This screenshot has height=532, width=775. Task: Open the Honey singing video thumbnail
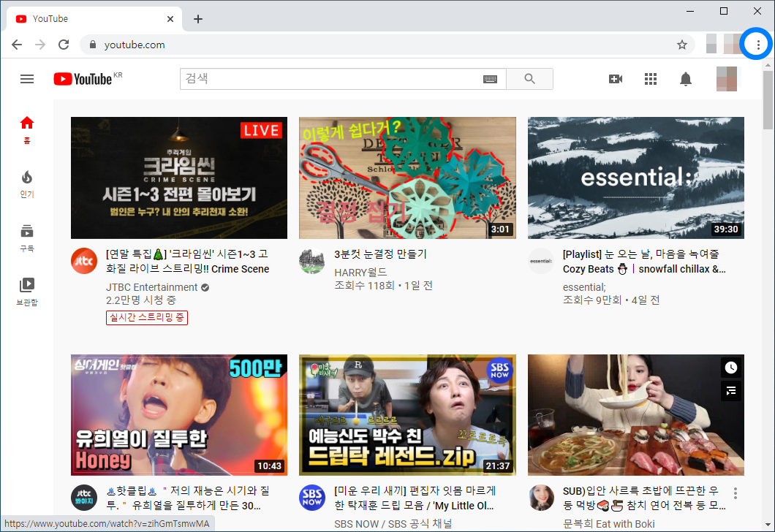(179, 415)
